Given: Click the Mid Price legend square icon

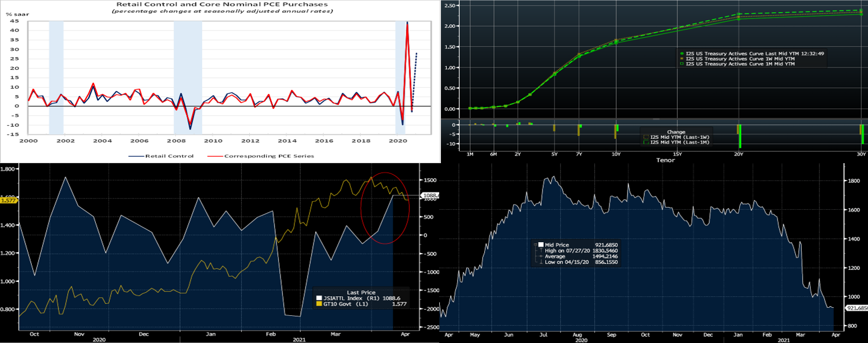Looking at the screenshot, I should point(541,244).
